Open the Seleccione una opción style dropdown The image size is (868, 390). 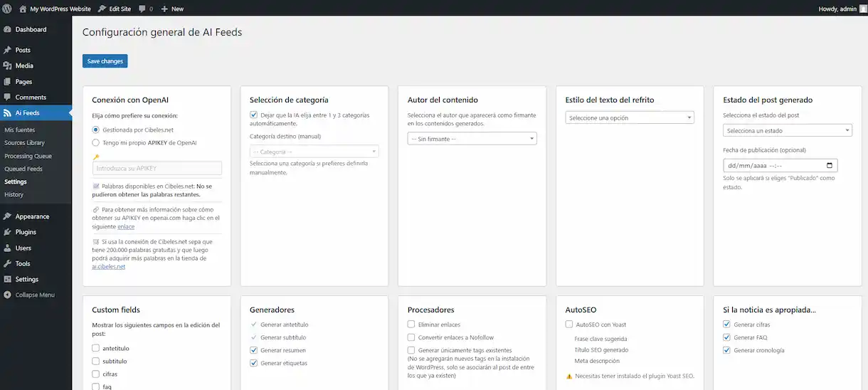coord(630,117)
